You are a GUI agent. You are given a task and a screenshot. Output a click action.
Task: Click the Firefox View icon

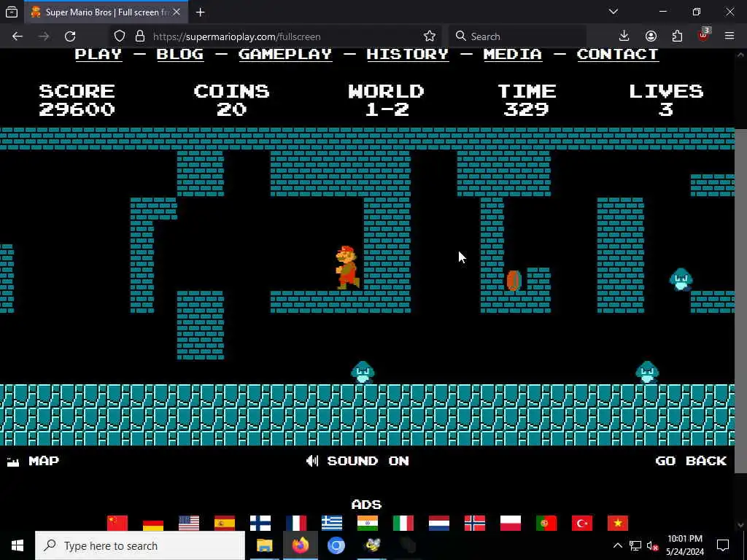(12, 12)
